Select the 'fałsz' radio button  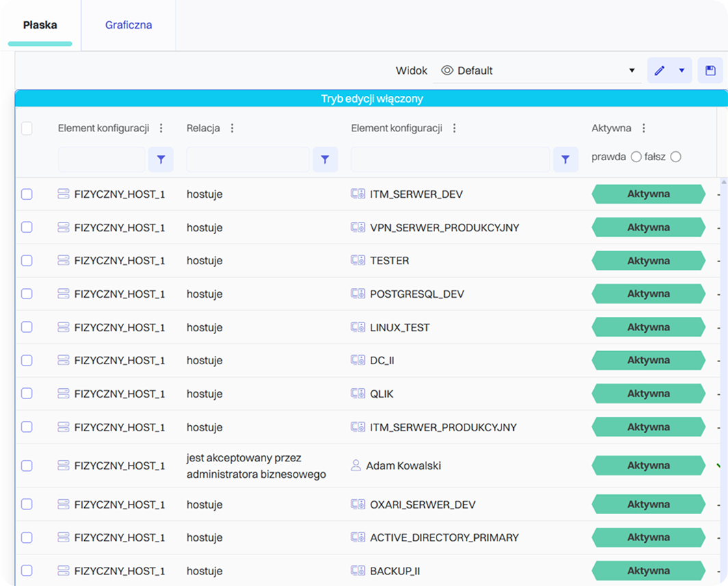[x=676, y=157]
